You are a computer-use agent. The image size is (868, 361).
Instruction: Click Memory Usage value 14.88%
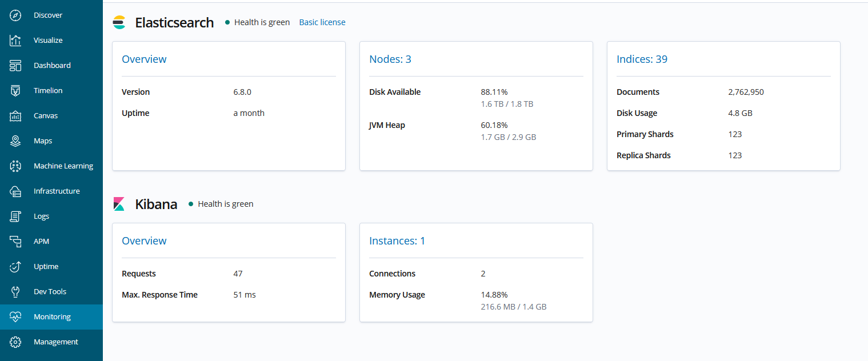[x=494, y=295]
